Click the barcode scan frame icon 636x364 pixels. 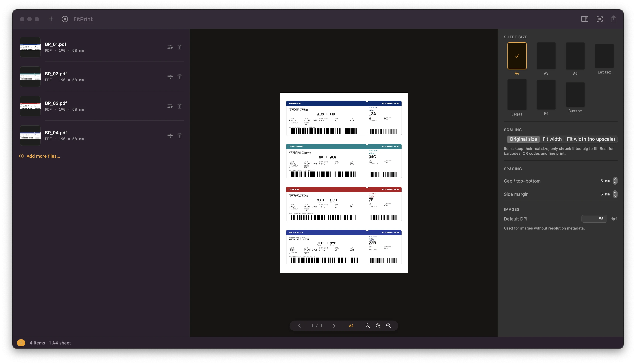tap(599, 19)
